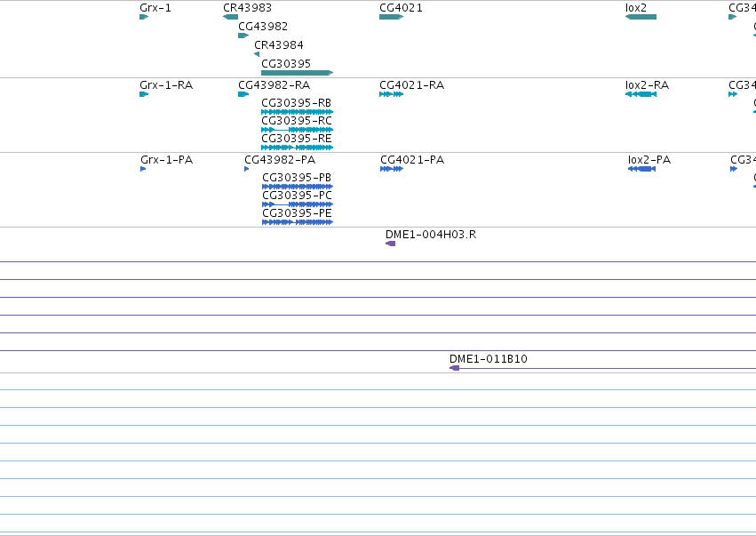Click the exon glyph under CG30395-RB
Viewport: 756px width, 536px height.
(x=297, y=112)
